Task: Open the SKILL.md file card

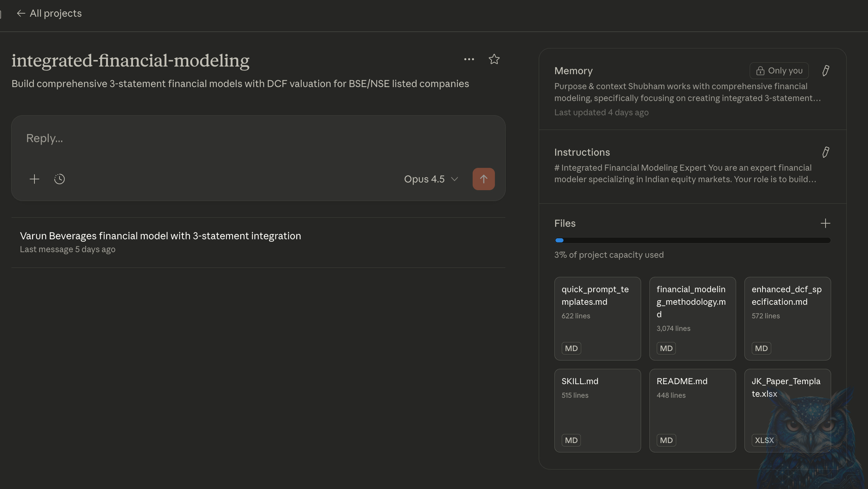Action: [x=597, y=410]
